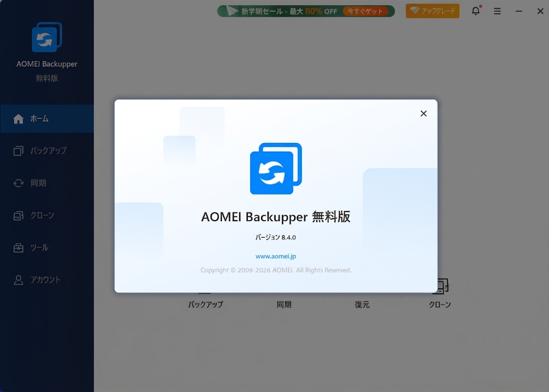Open the hamburger menu icon
Image resolution: width=549 pixels, height=392 pixels.
[497, 11]
